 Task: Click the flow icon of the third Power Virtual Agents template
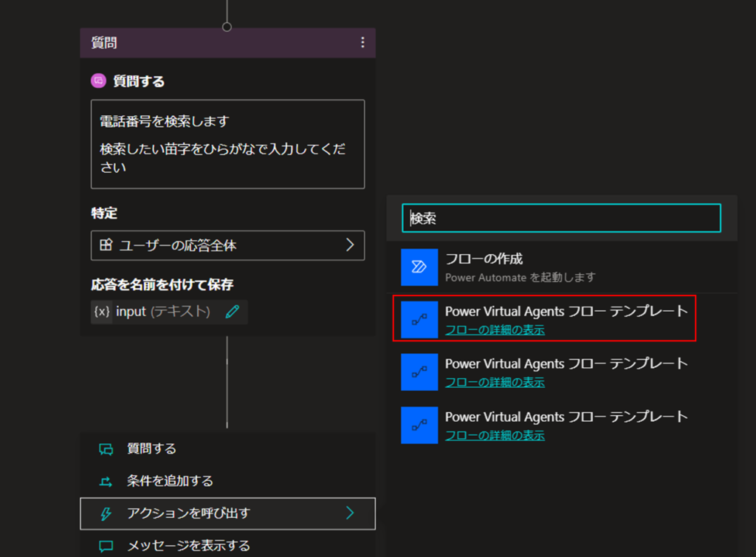(x=419, y=425)
